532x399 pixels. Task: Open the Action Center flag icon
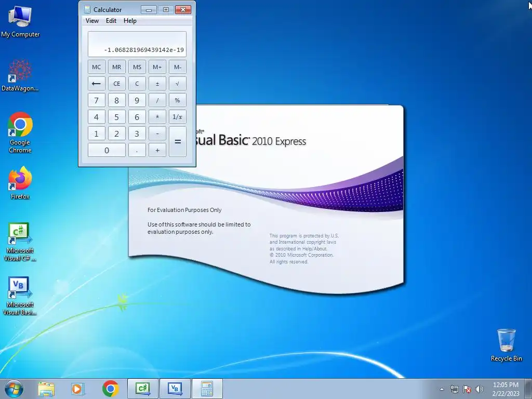point(467,389)
